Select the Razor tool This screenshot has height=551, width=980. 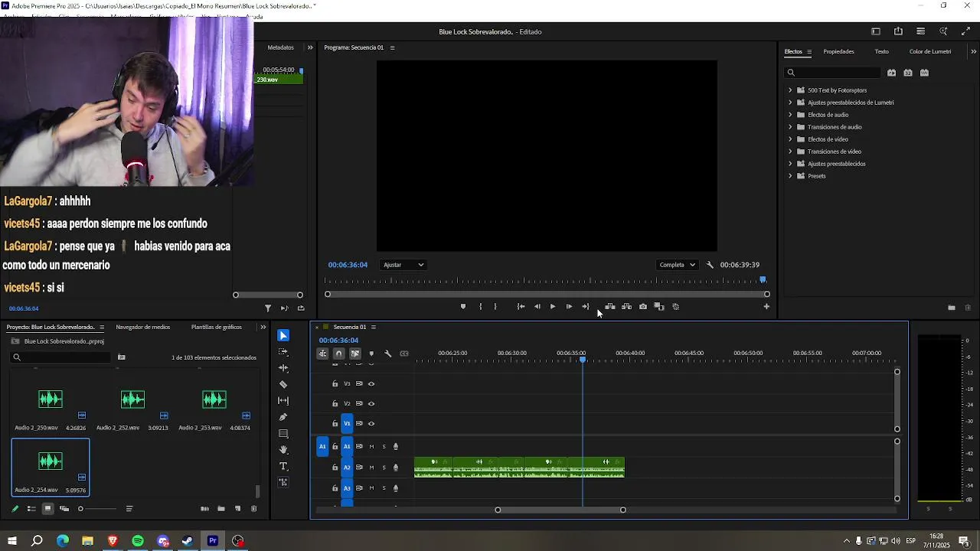tap(283, 384)
